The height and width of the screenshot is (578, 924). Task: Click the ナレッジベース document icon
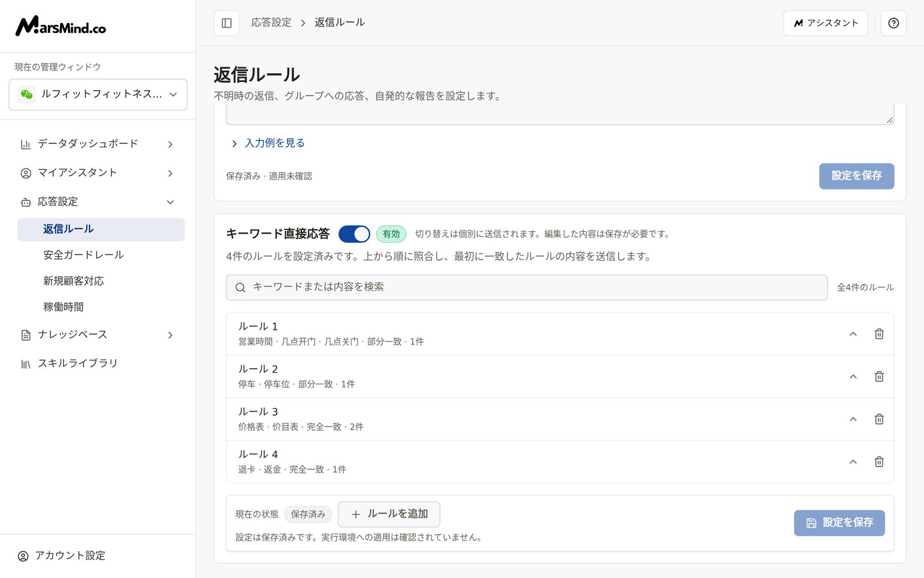tap(25, 335)
